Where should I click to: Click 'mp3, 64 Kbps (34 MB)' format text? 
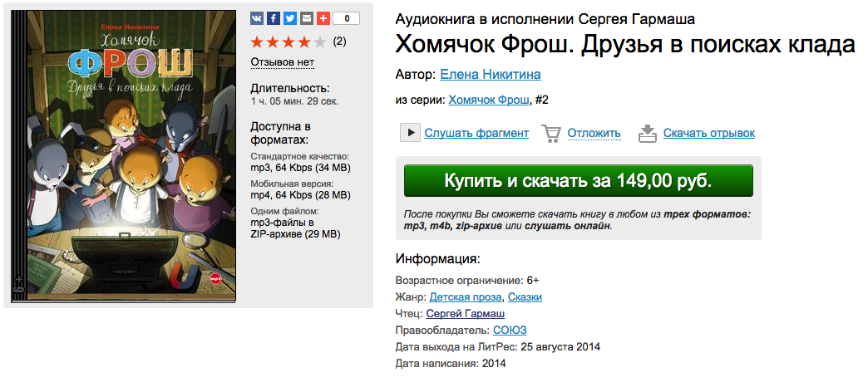point(301,168)
